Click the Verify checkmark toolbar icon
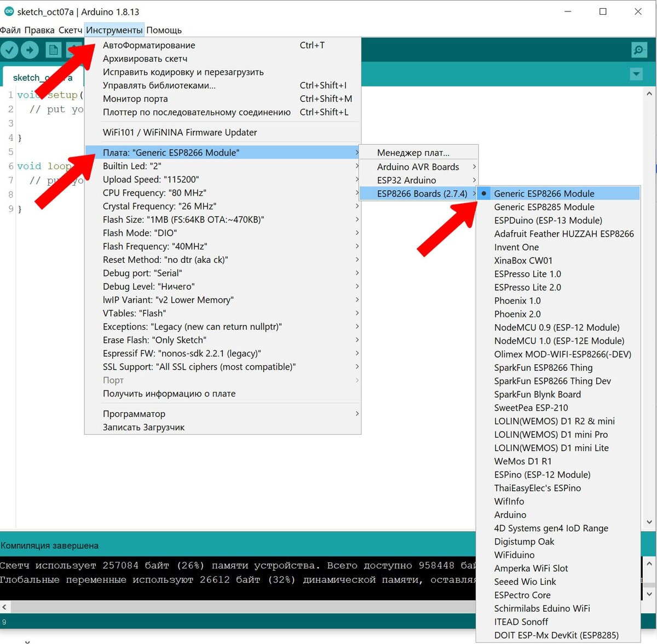This screenshot has height=644, width=657. click(x=9, y=50)
